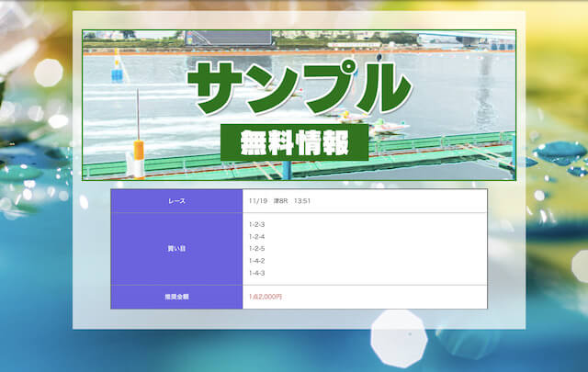
Task: Click the 1-2-5 betting combination
Action: [x=257, y=249]
